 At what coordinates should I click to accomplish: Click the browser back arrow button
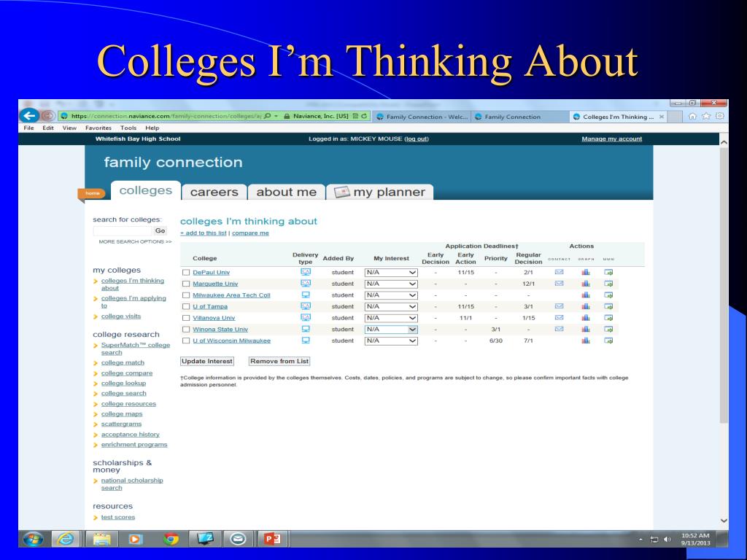[29, 115]
